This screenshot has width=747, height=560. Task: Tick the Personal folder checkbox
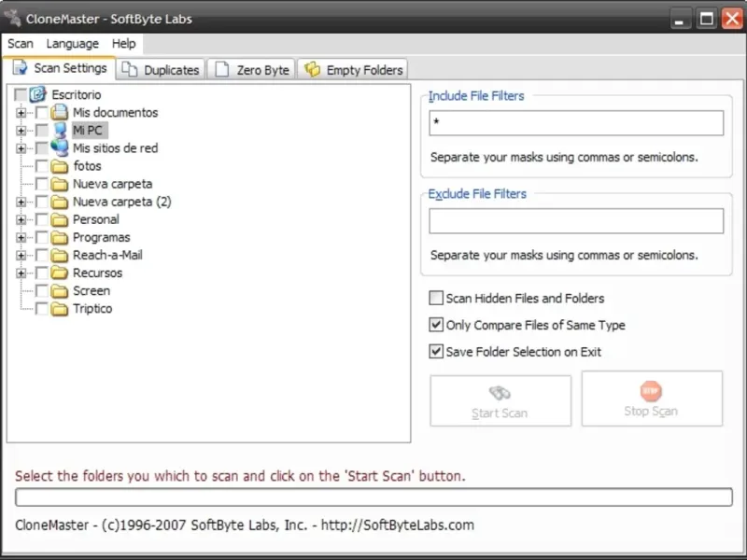pos(42,219)
